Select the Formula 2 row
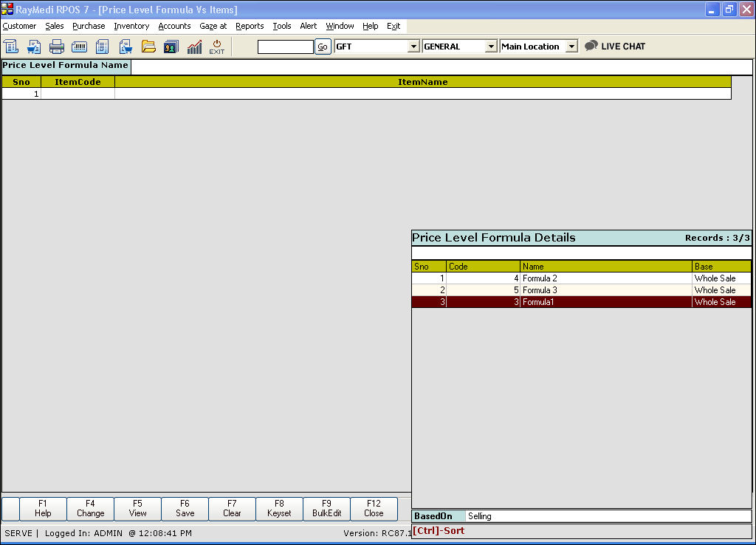756x545 pixels. click(582, 278)
